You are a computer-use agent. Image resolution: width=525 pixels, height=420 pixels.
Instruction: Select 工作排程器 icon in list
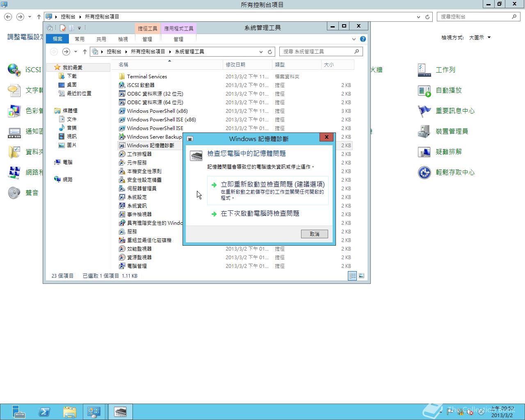pyautogui.click(x=122, y=154)
